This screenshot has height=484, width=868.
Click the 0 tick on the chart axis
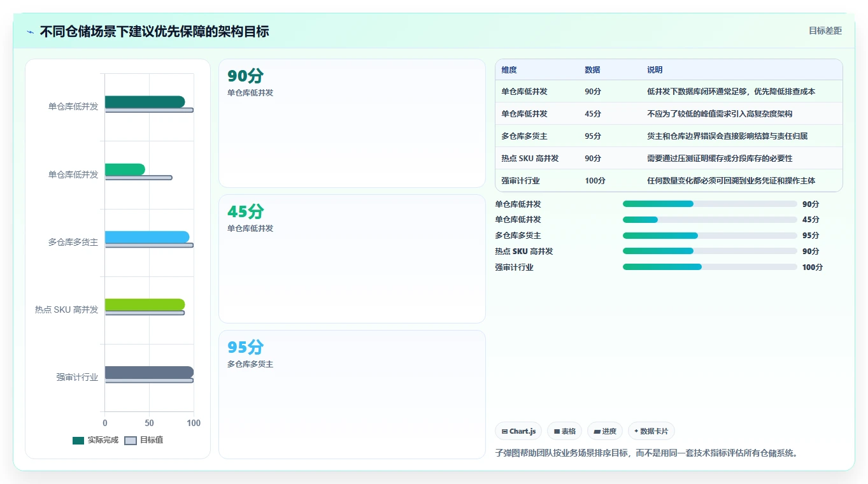coord(105,423)
